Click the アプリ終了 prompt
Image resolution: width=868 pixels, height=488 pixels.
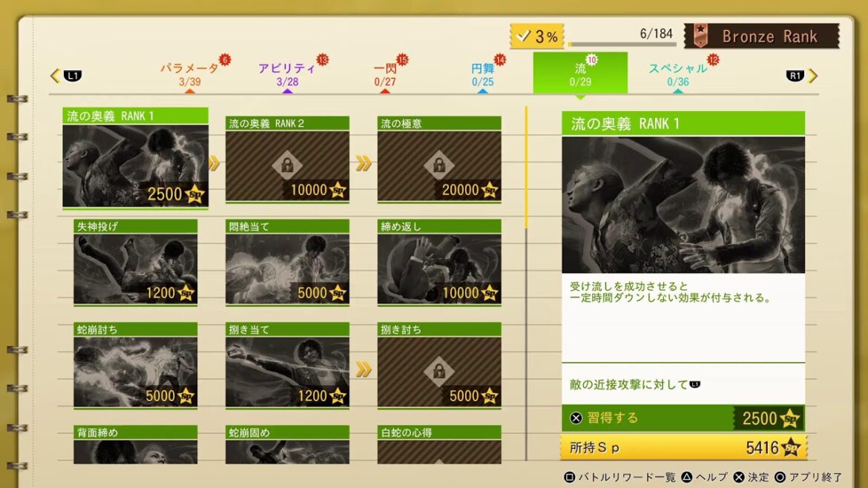(808, 477)
